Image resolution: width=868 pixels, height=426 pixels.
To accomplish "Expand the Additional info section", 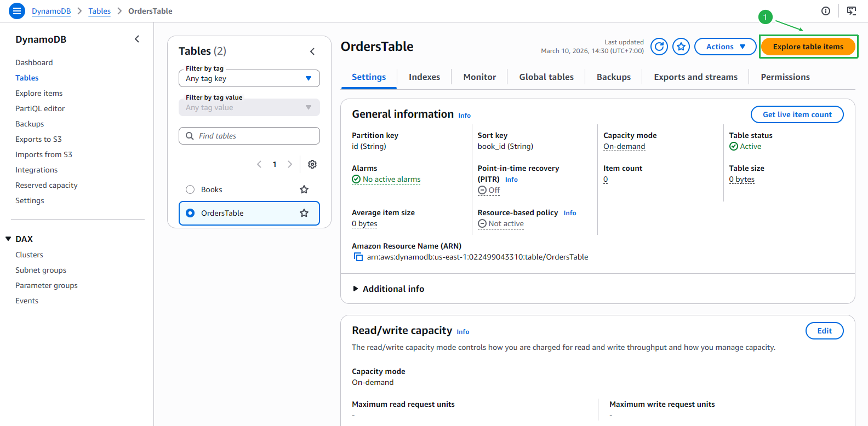I will [x=389, y=289].
